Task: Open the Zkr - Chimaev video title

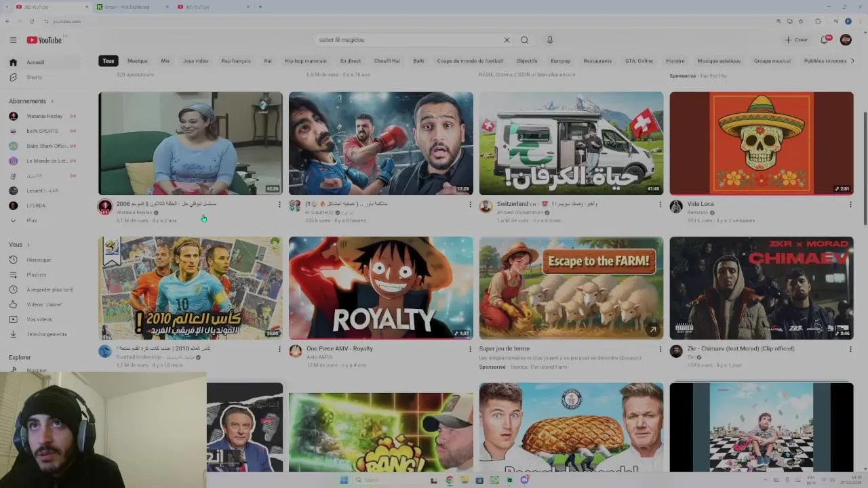Action: point(741,348)
